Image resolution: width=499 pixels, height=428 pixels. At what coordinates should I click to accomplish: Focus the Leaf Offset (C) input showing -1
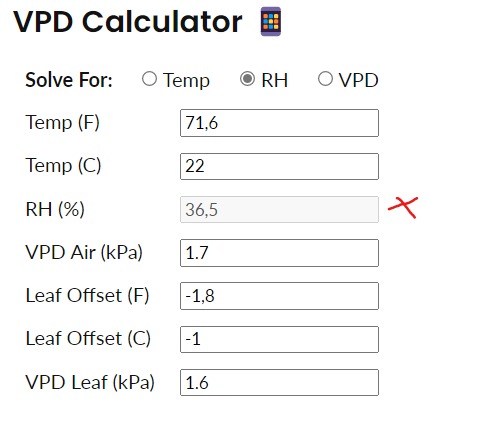[x=279, y=339]
